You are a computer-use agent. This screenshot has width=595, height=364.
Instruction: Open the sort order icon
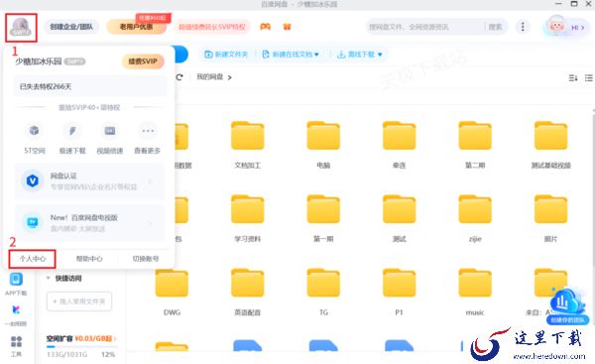(x=573, y=77)
